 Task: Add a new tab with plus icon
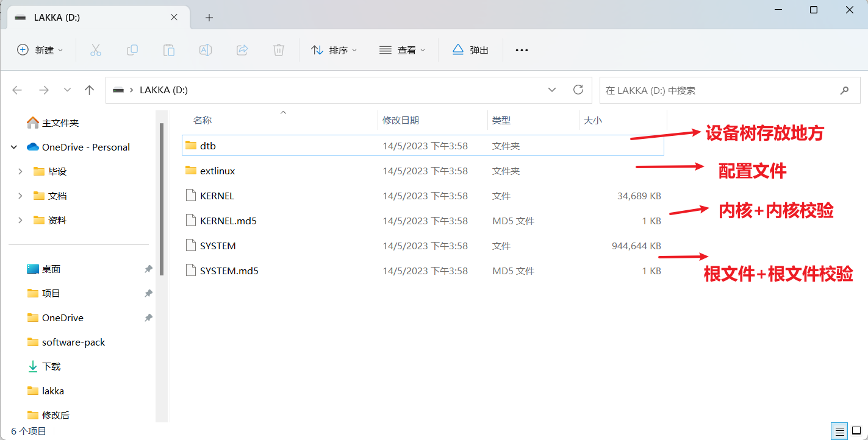[209, 18]
